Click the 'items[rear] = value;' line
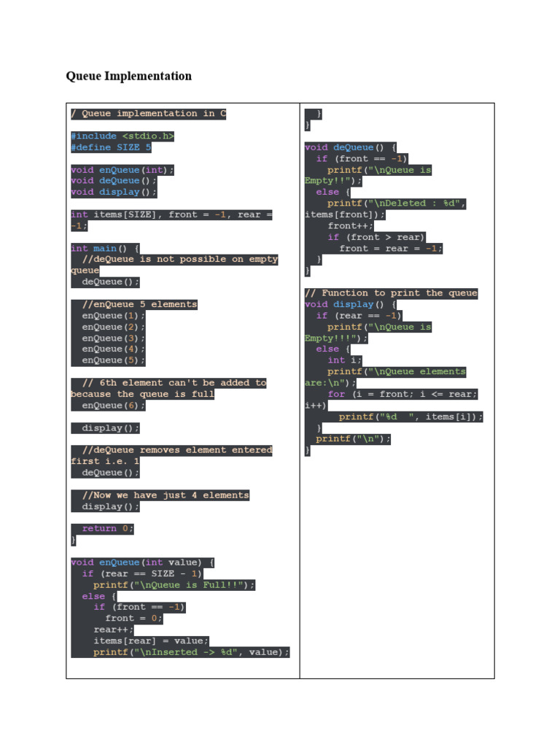 (152, 641)
